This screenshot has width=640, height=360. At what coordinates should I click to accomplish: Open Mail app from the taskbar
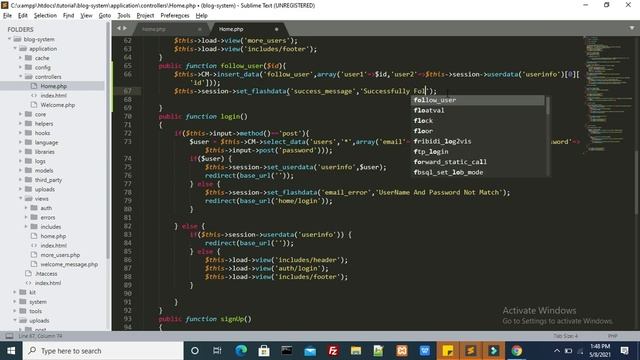(310, 351)
